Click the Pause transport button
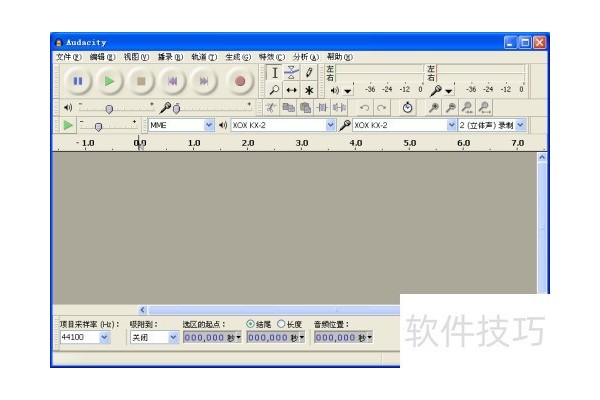 78,81
